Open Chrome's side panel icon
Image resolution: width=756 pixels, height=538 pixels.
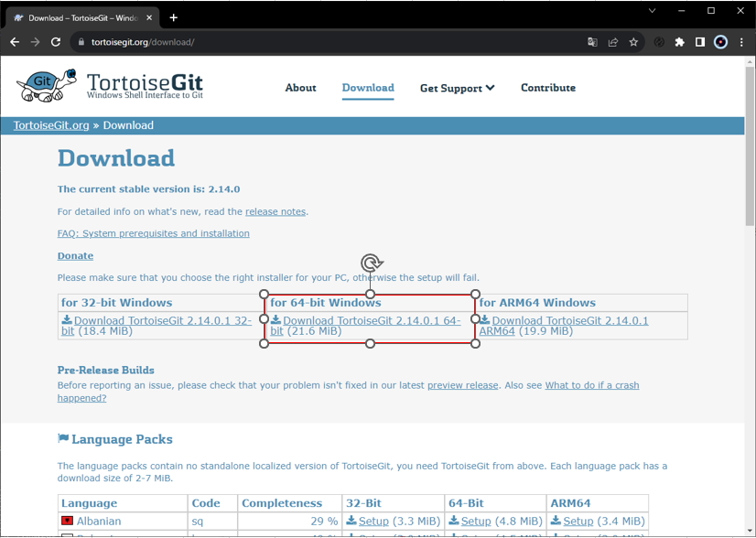coord(699,41)
